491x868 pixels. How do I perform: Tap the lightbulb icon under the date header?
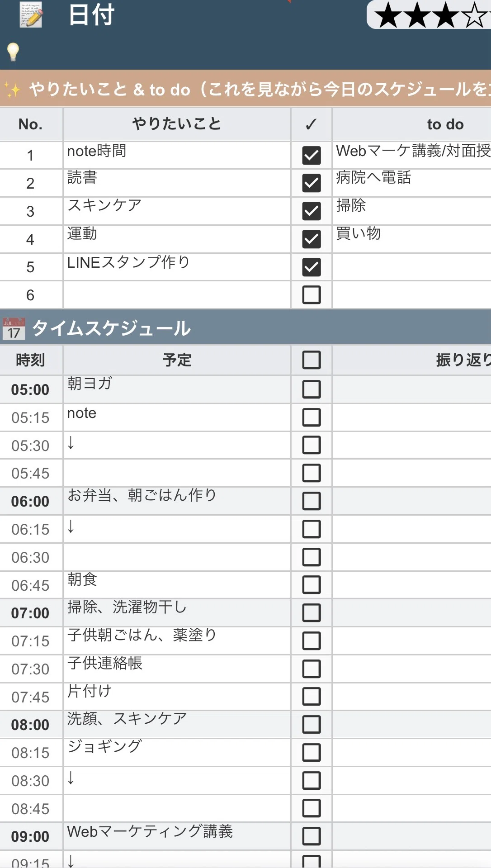13,52
